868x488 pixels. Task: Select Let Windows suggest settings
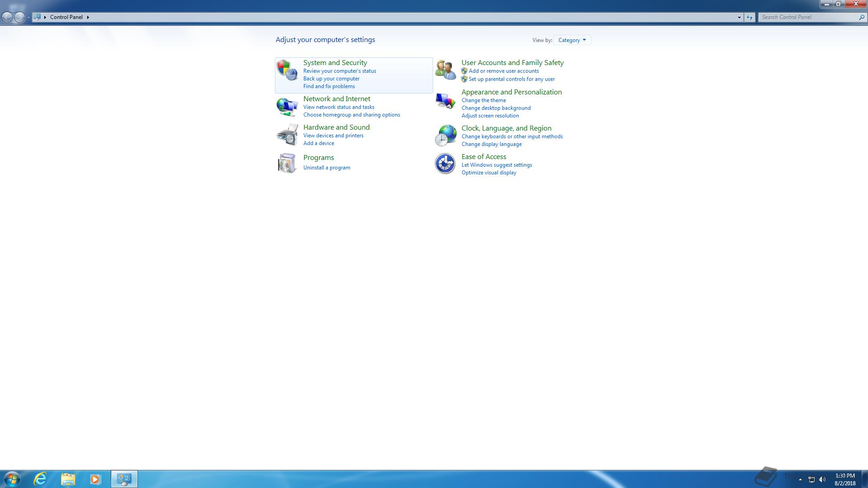(497, 165)
